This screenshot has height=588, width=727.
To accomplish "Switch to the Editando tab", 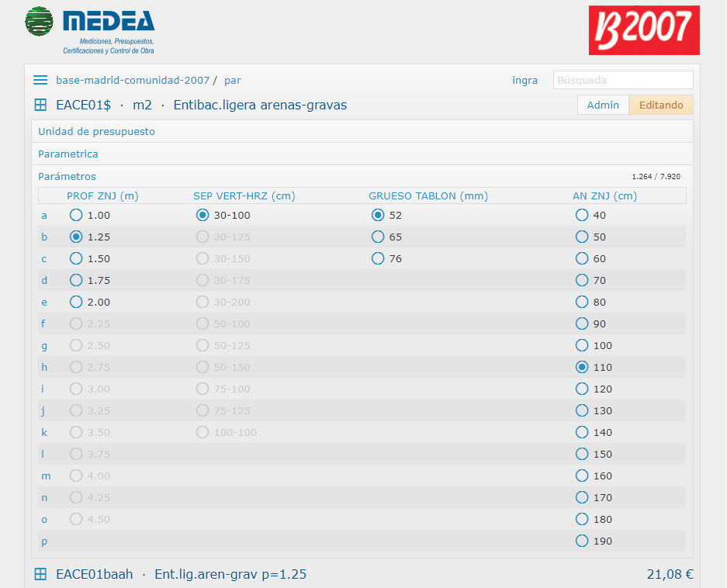I will [660, 105].
